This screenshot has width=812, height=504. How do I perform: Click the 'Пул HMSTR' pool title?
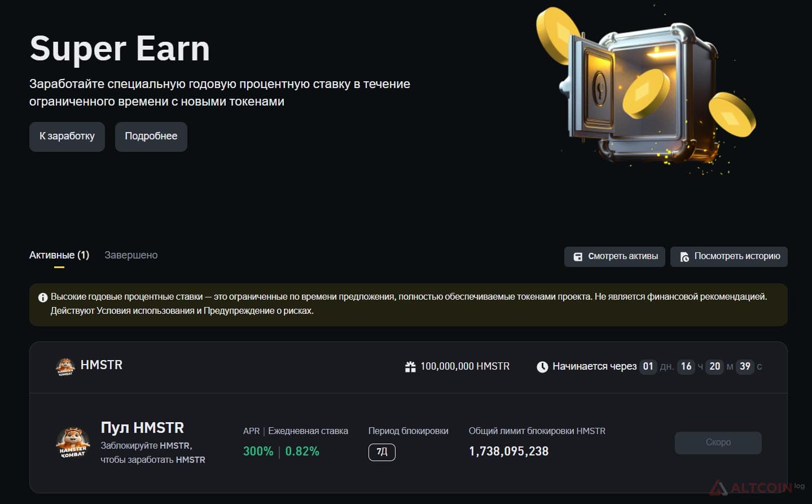click(142, 427)
